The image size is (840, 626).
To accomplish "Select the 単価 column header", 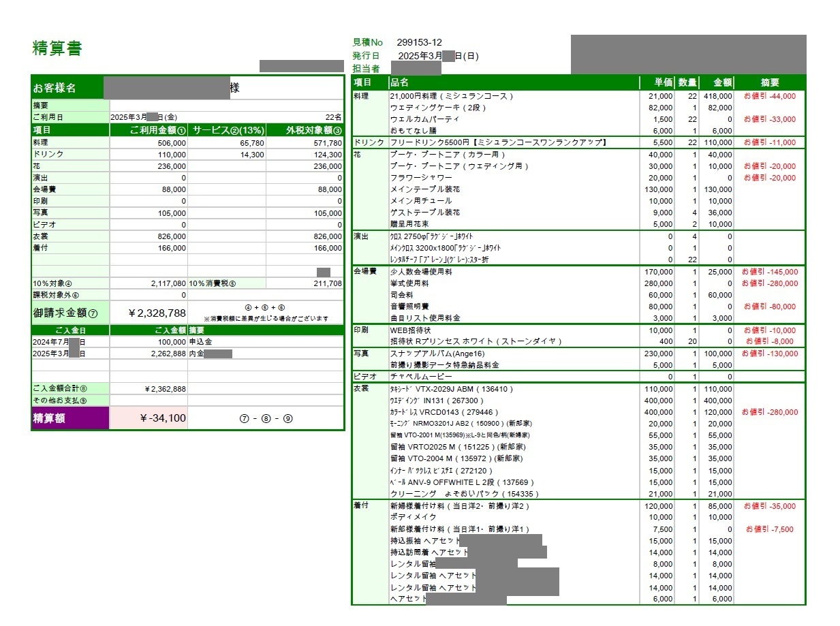I will [x=664, y=82].
